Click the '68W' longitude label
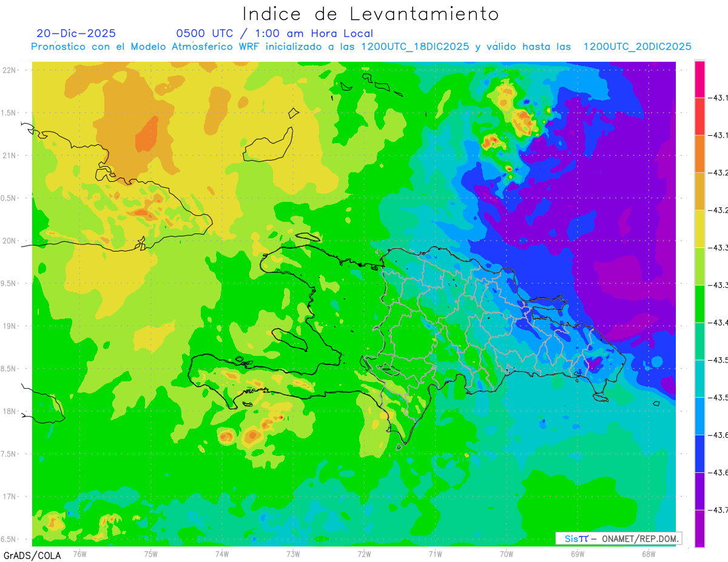This screenshot has width=728, height=562. click(648, 554)
